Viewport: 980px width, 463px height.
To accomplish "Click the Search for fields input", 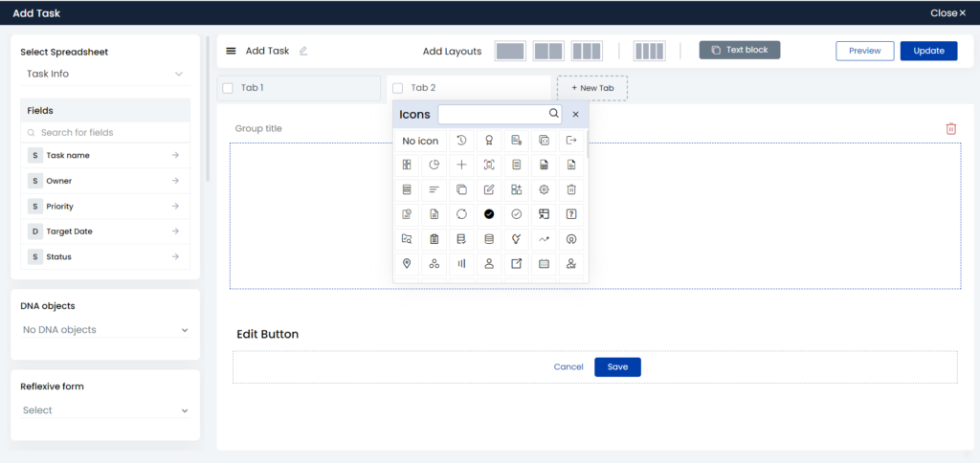I will (x=111, y=133).
